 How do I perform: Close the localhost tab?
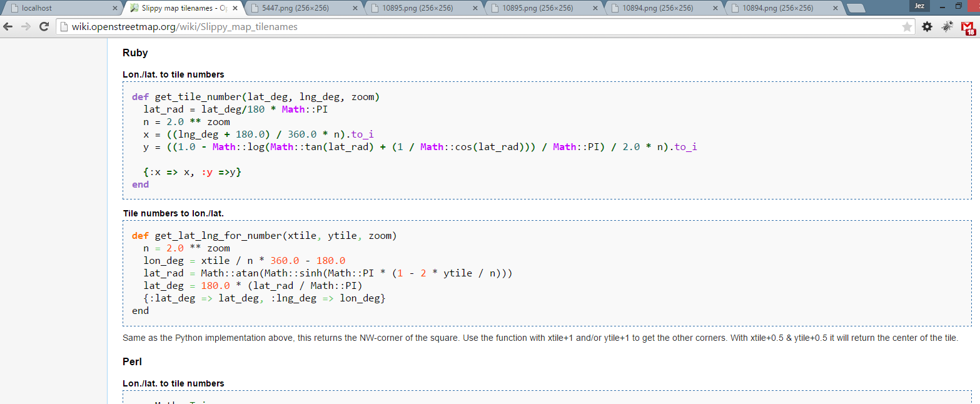click(x=114, y=8)
